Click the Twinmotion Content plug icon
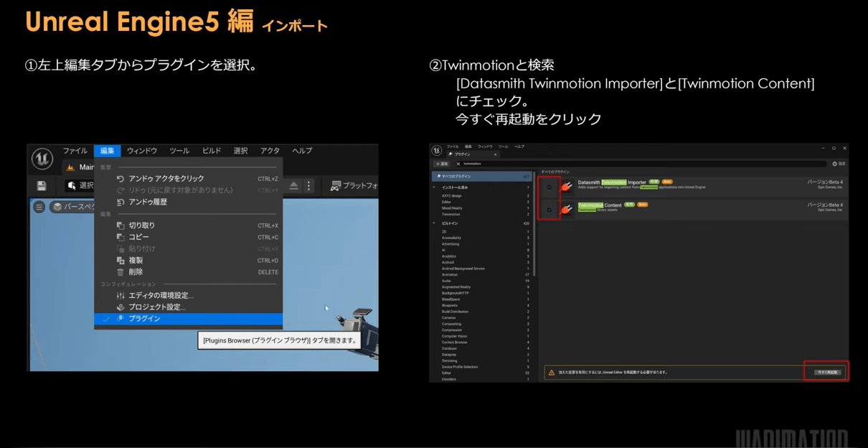 (x=567, y=210)
